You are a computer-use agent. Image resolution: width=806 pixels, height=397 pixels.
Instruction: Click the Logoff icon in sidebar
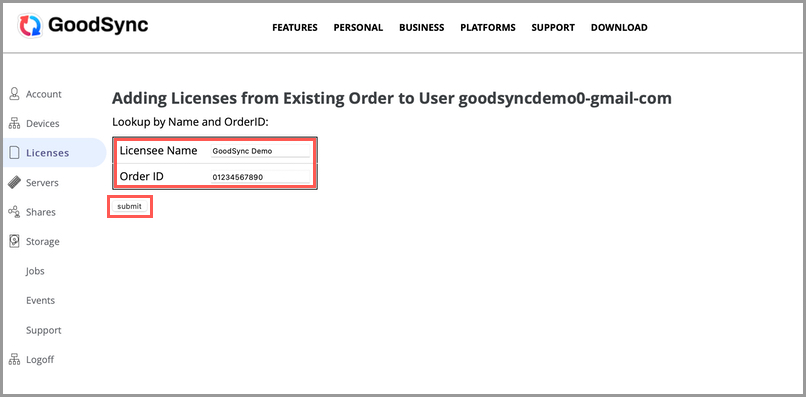[x=14, y=359]
